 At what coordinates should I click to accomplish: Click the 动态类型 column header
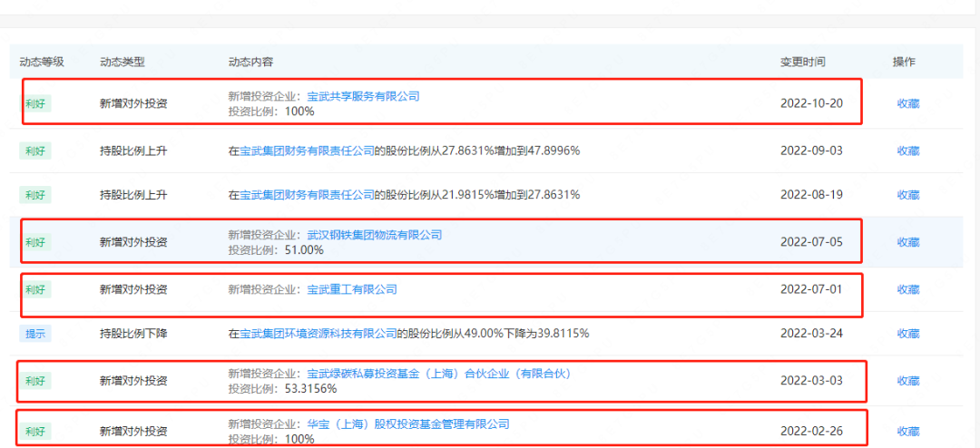tap(122, 62)
